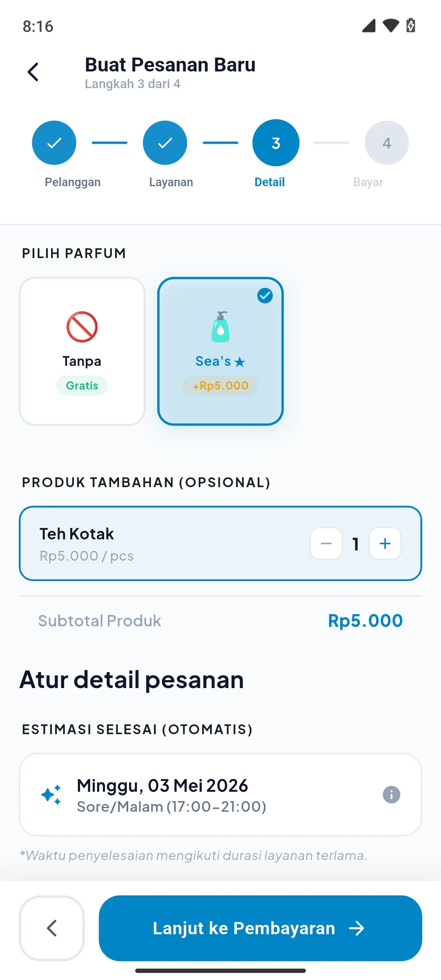
Task: Select the Sea's +Rp5.000 perfume option
Action: pyautogui.click(x=220, y=351)
